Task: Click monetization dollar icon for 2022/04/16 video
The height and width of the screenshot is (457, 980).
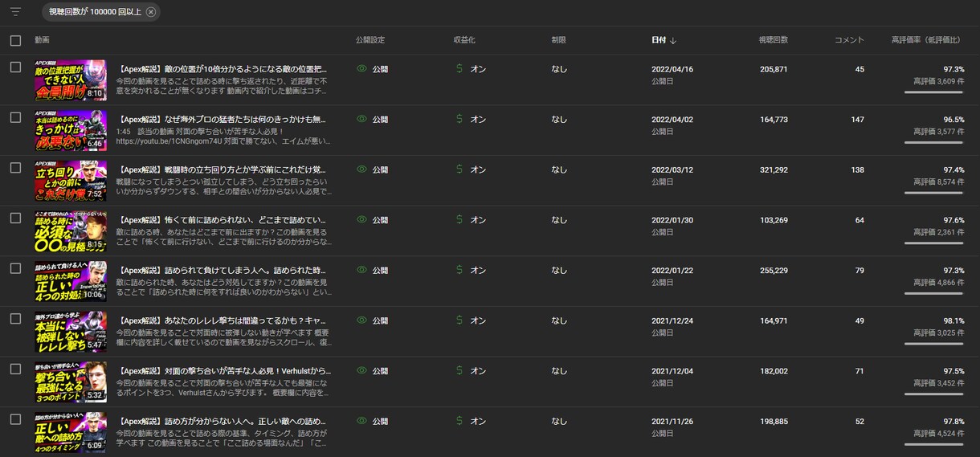Action: 459,69
